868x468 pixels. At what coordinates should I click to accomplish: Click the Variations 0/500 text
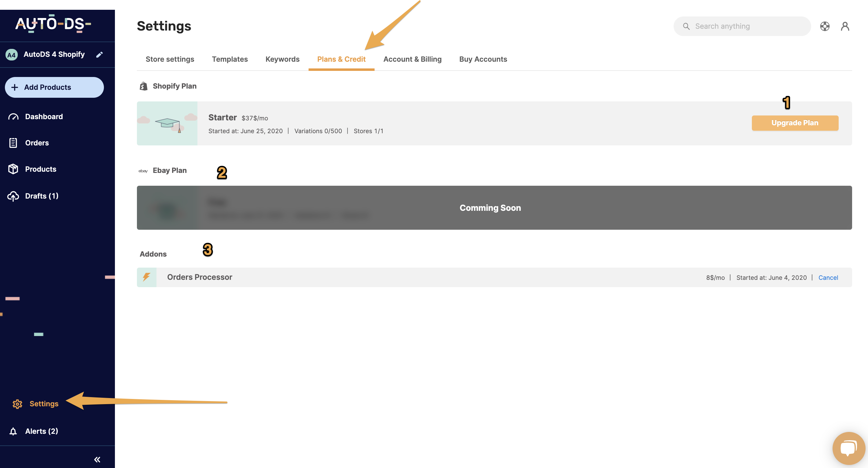click(x=318, y=131)
